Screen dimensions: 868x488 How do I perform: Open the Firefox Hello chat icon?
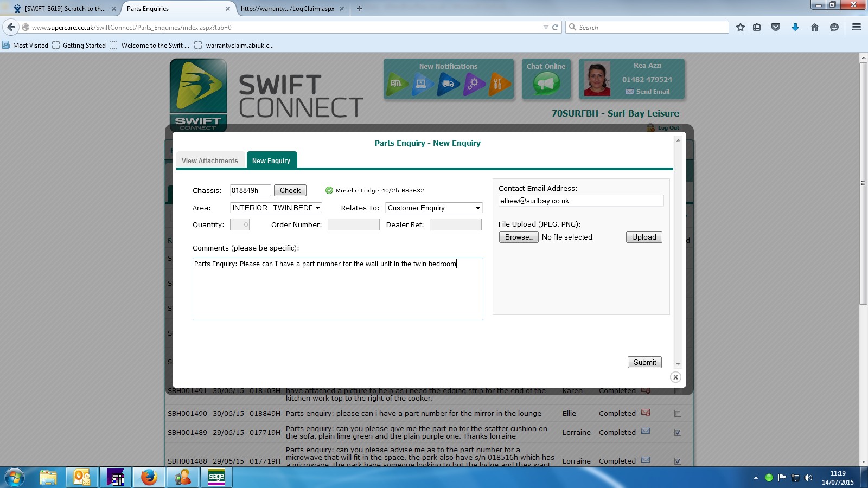(834, 27)
